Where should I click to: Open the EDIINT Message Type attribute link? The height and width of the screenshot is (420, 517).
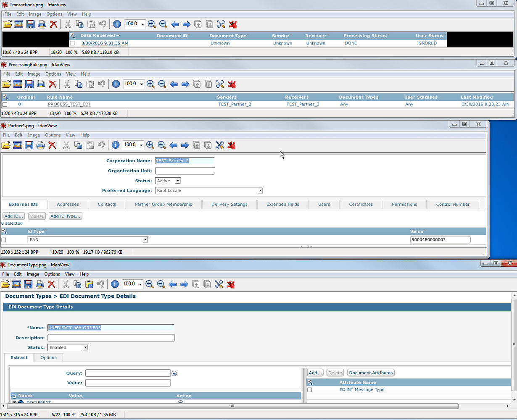[362, 390]
